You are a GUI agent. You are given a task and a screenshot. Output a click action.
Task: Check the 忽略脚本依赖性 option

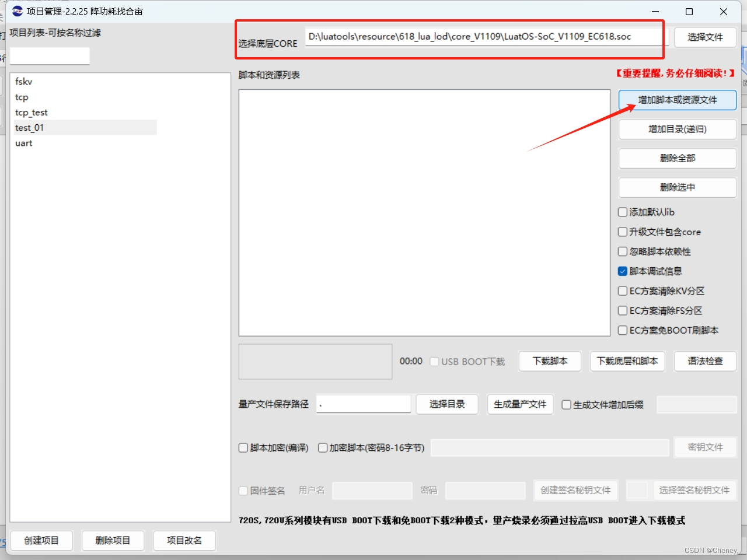pos(623,252)
